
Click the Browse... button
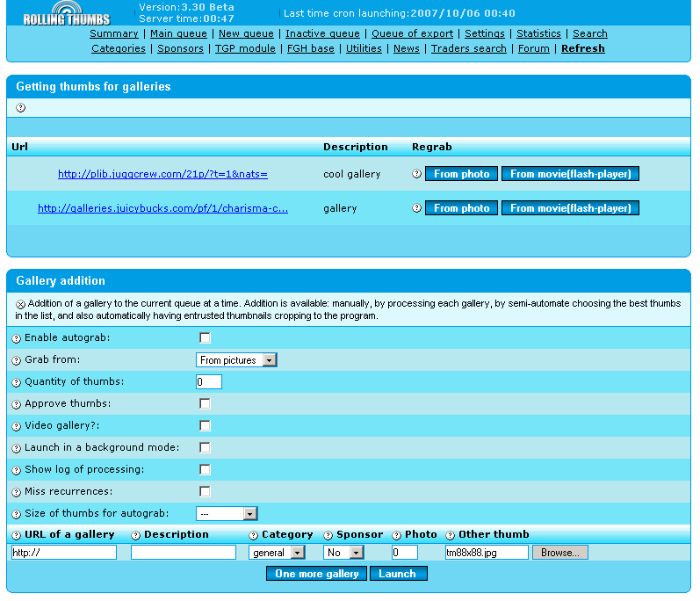click(x=559, y=553)
